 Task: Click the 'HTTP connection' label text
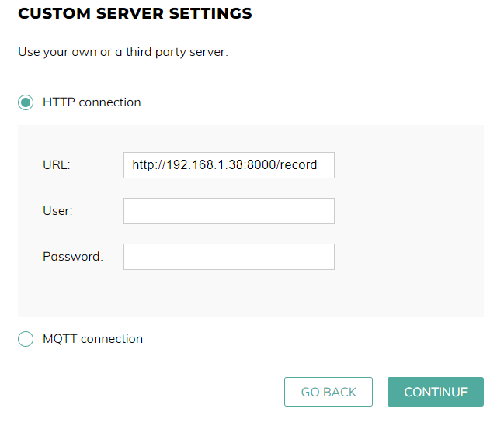92,102
